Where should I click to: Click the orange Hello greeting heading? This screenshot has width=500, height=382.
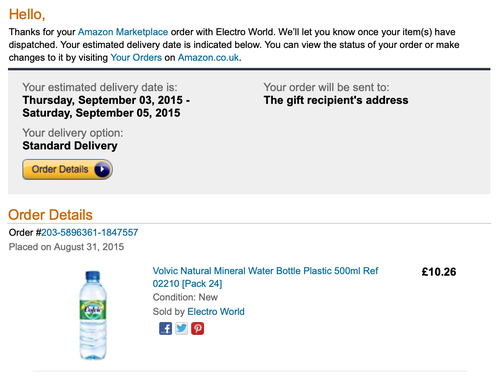pos(27,14)
